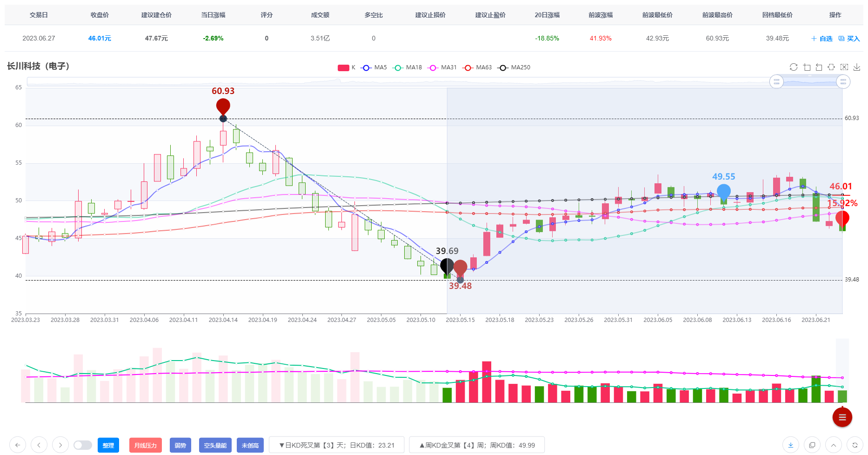Click the 建议止盈价 column header
The image size is (868, 455).
490,15
